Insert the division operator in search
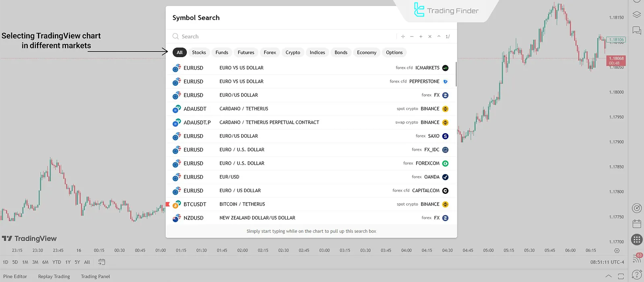This screenshot has height=282, width=644. [403, 37]
